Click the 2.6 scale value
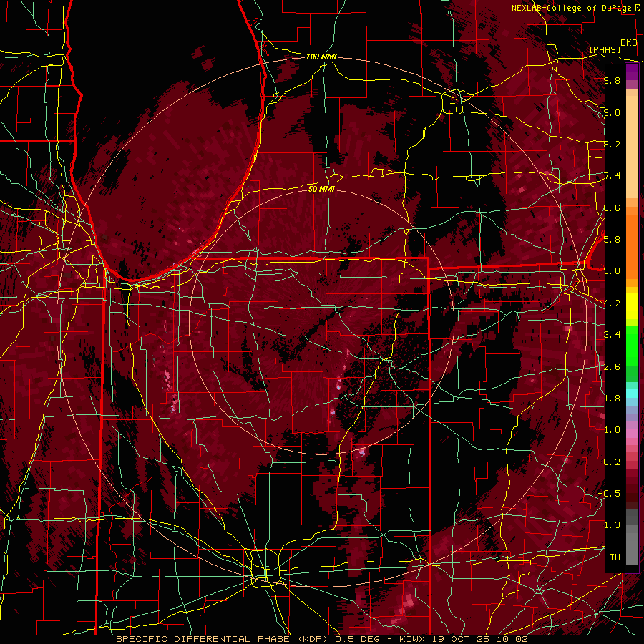This screenshot has width=644, height=644. (612, 367)
